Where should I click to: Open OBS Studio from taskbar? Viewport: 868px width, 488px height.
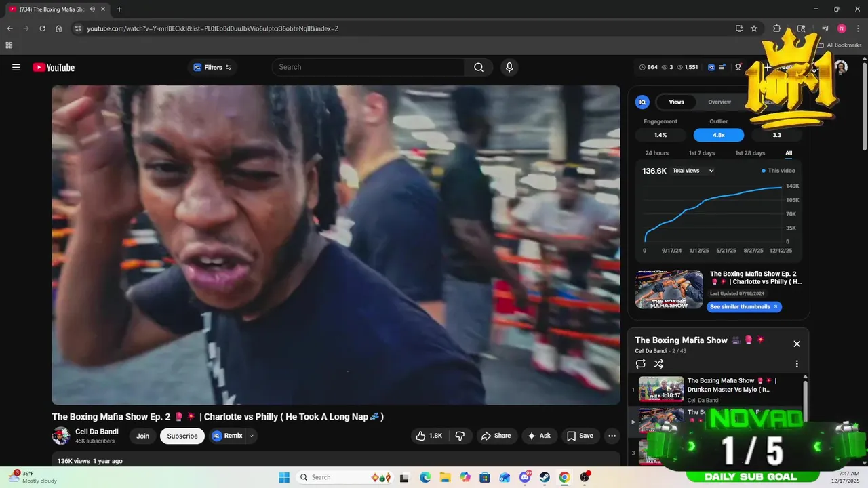pos(585,477)
